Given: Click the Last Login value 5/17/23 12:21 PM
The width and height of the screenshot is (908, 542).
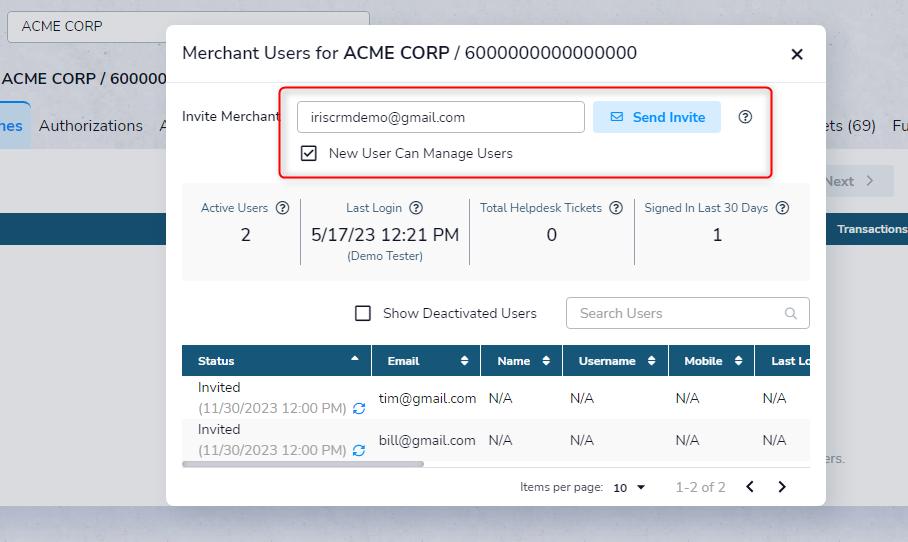Looking at the screenshot, I should click(385, 235).
